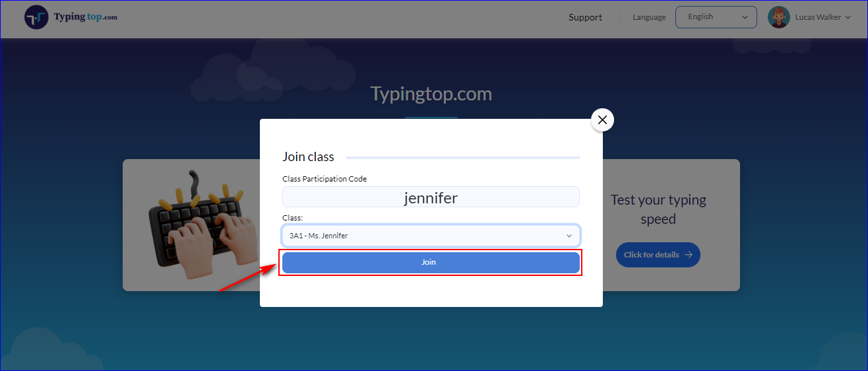Click the 'Test your typing speed' text
This screenshot has width=868, height=371.
click(658, 209)
